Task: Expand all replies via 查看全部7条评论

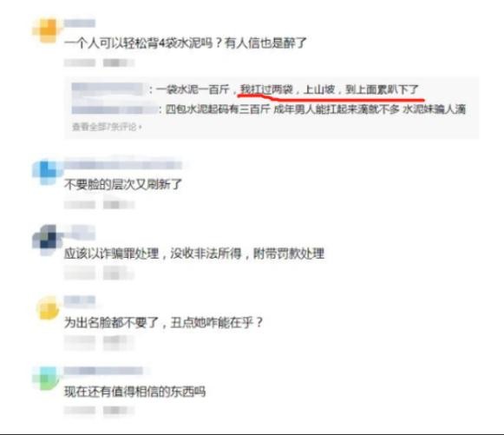Action: (107, 127)
